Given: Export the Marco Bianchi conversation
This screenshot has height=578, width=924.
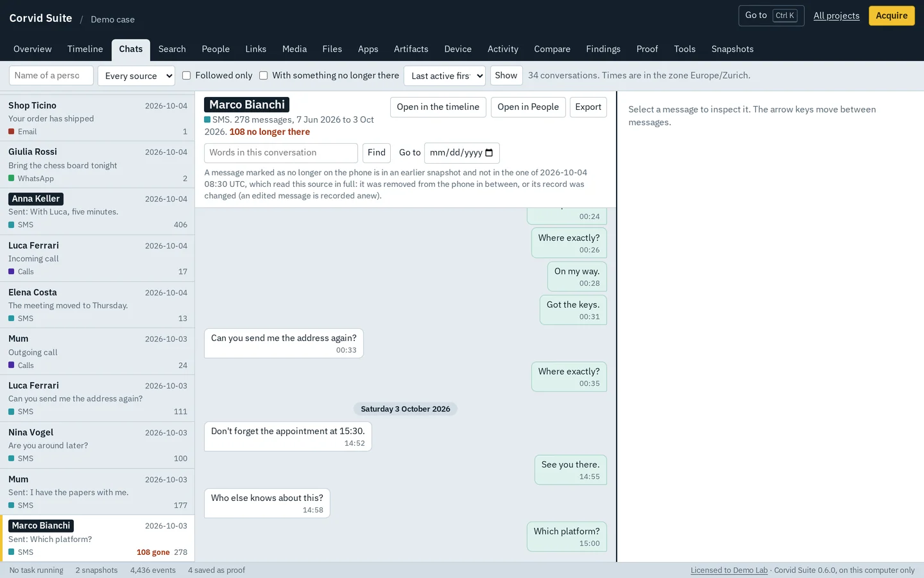Looking at the screenshot, I should tap(588, 107).
